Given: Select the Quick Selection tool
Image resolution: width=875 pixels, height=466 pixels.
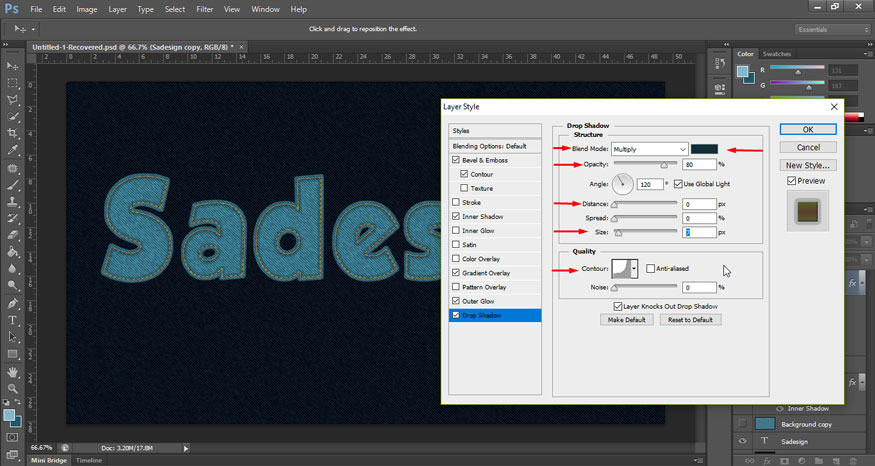Looking at the screenshot, I should click(x=12, y=116).
